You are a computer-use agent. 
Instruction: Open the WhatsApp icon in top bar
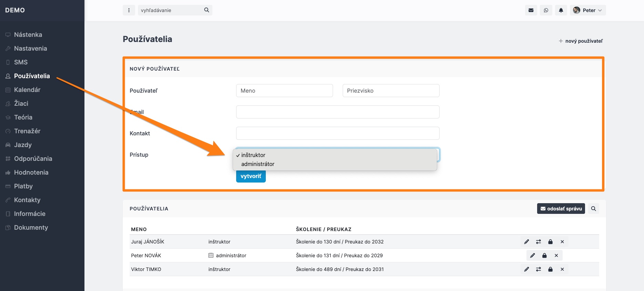(x=546, y=10)
